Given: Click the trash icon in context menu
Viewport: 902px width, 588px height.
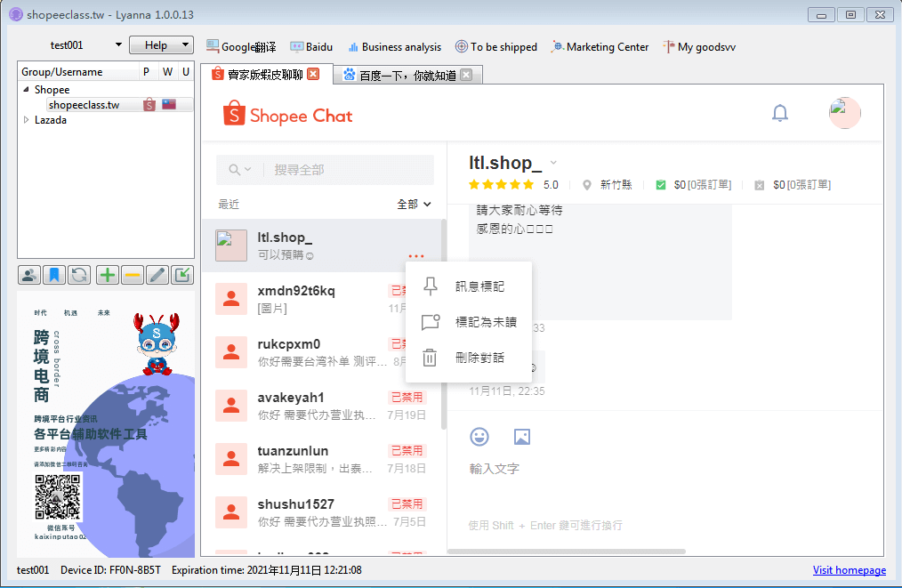Looking at the screenshot, I should [430, 358].
